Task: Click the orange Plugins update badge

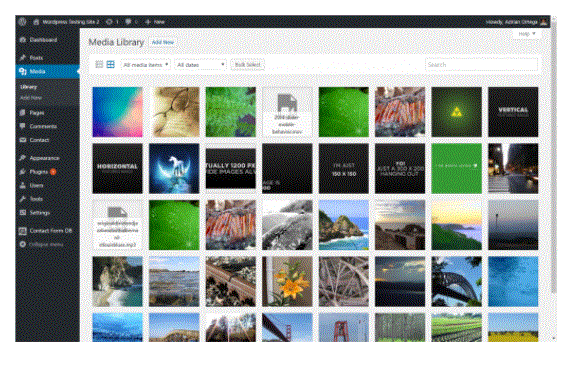Action: [53, 172]
